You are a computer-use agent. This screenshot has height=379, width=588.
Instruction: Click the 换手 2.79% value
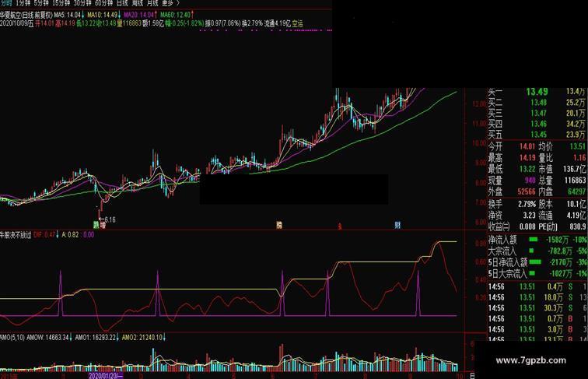click(527, 204)
